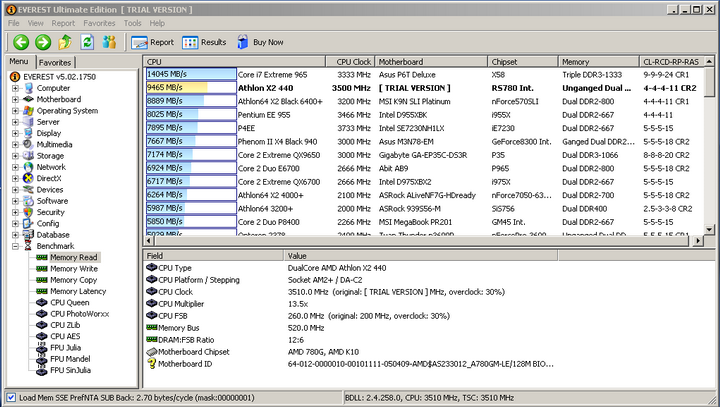The image size is (720, 407).
Task: Click the Storage drive icon
Action: [x=28, y=156]
